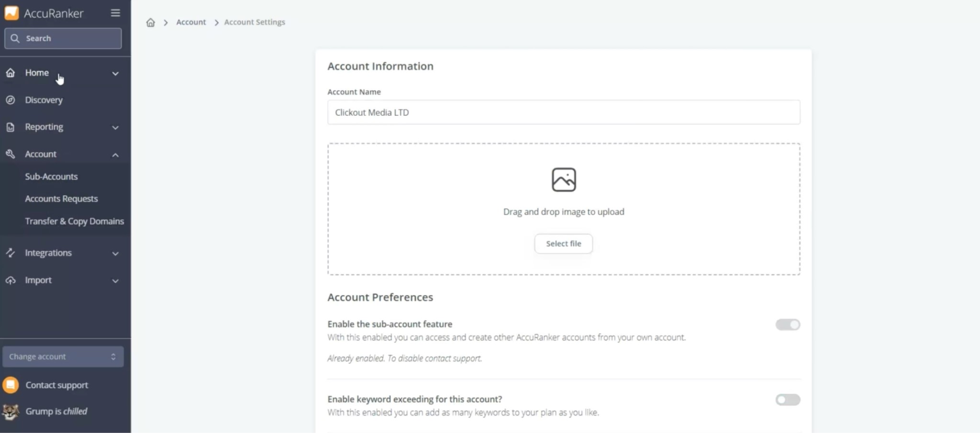Go to home via breadcrumb house icon

(150, 22)
